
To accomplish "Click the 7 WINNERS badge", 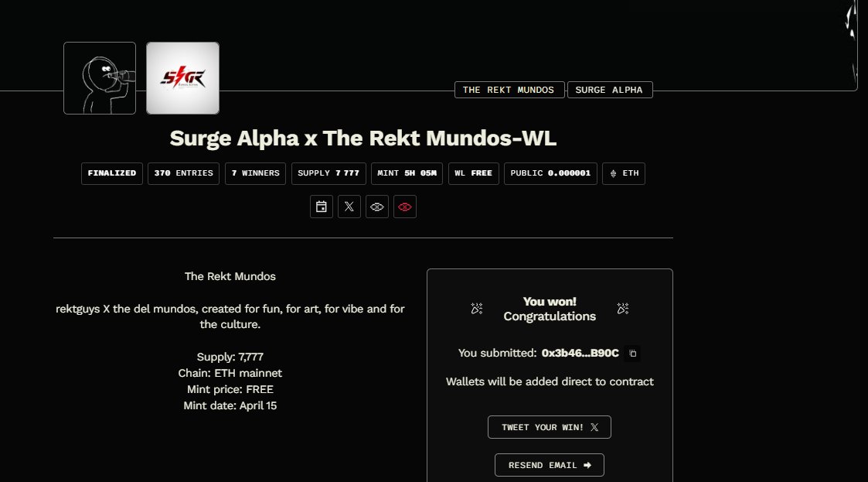I will coord(255,173).
